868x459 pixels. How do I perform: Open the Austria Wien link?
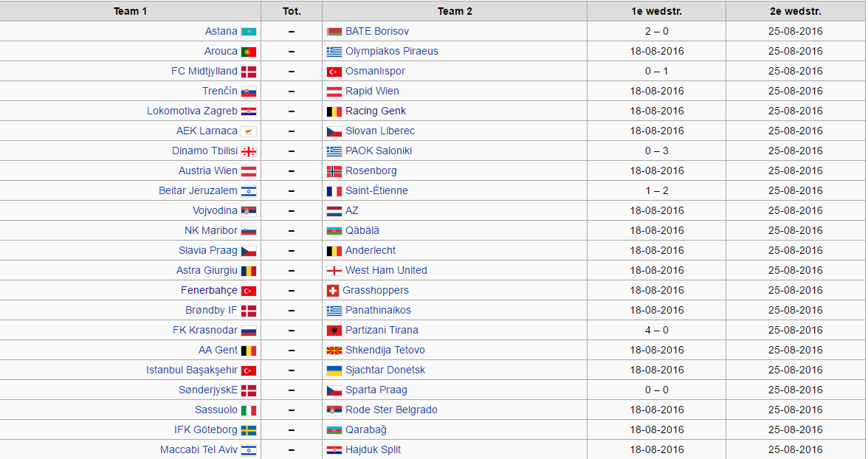[207, 171]
